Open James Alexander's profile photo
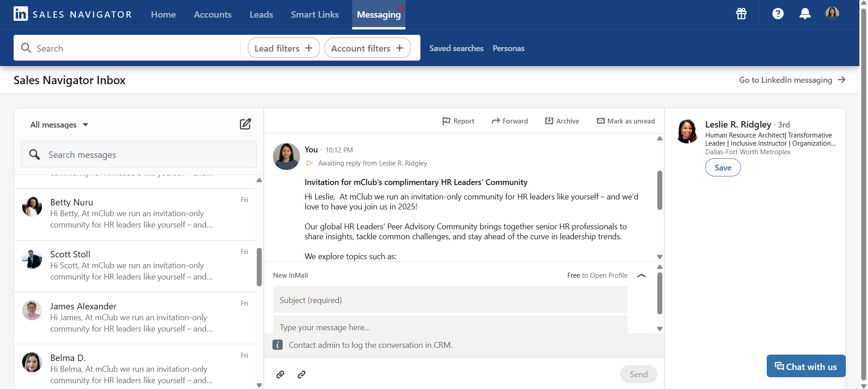 click(x=32, y=310)
